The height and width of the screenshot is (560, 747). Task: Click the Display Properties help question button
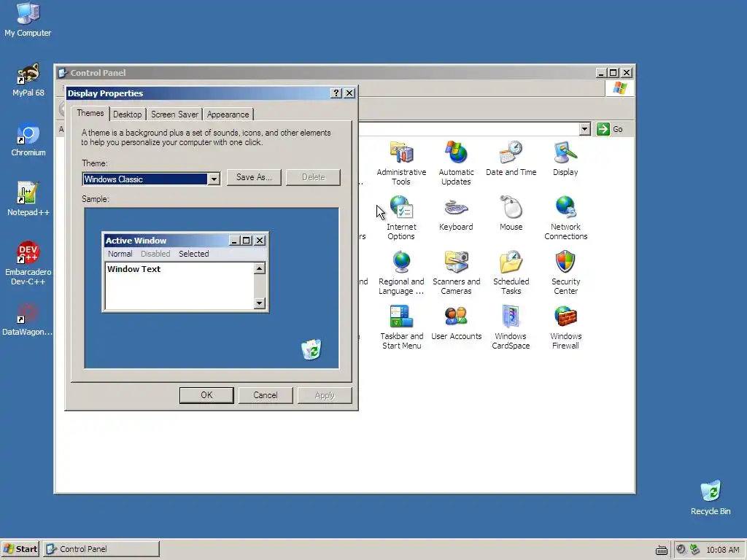336,93
